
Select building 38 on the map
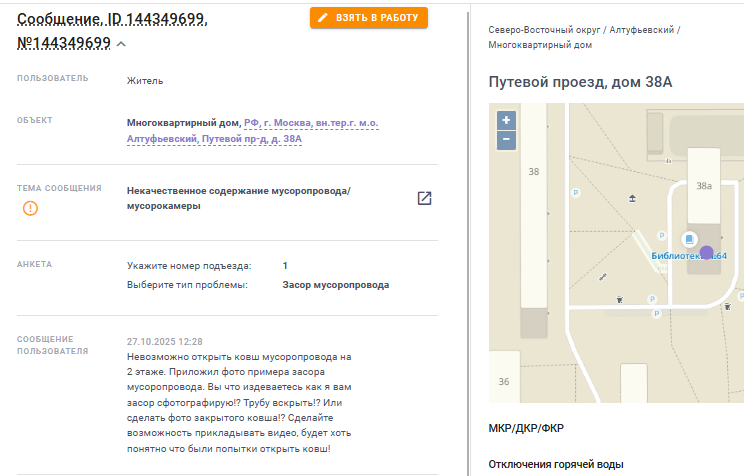[x=534, y=172]
